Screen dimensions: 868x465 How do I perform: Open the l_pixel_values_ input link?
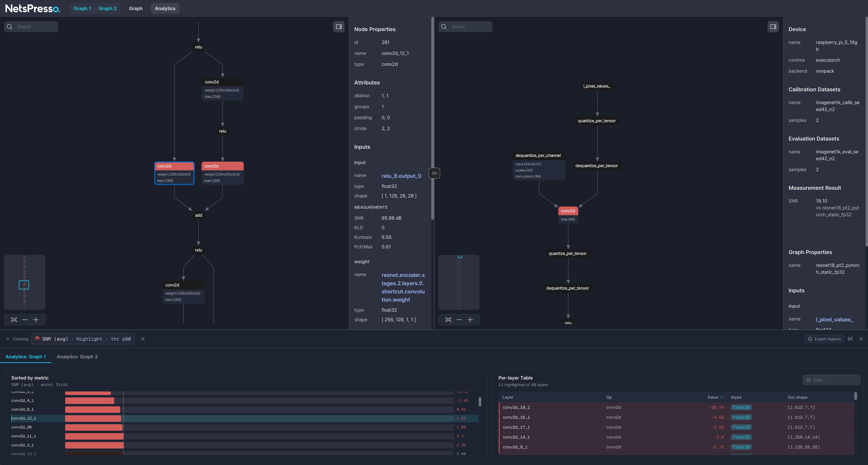[834, 319]
